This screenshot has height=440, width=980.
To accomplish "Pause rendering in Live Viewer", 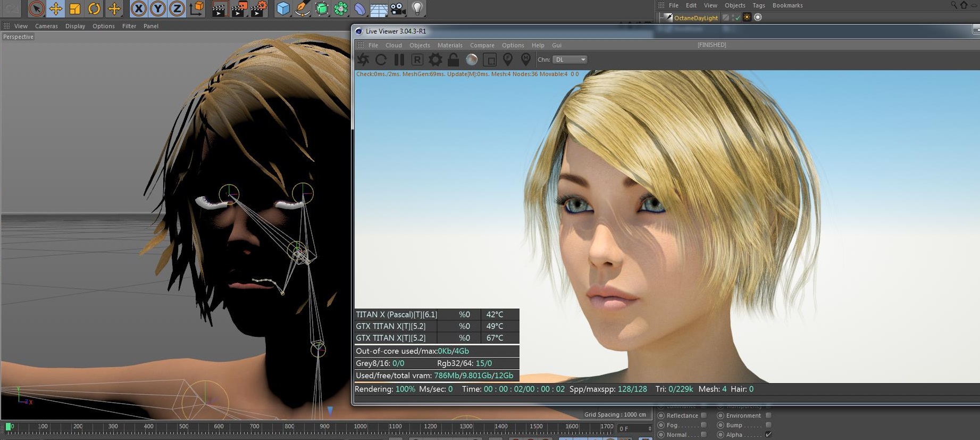I will pyautogui.click(x=399, y=60).
